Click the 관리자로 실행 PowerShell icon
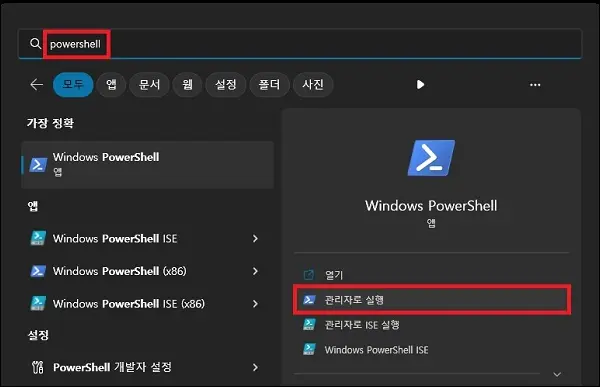This screenshot has width=600, height=387. [309, 299]
